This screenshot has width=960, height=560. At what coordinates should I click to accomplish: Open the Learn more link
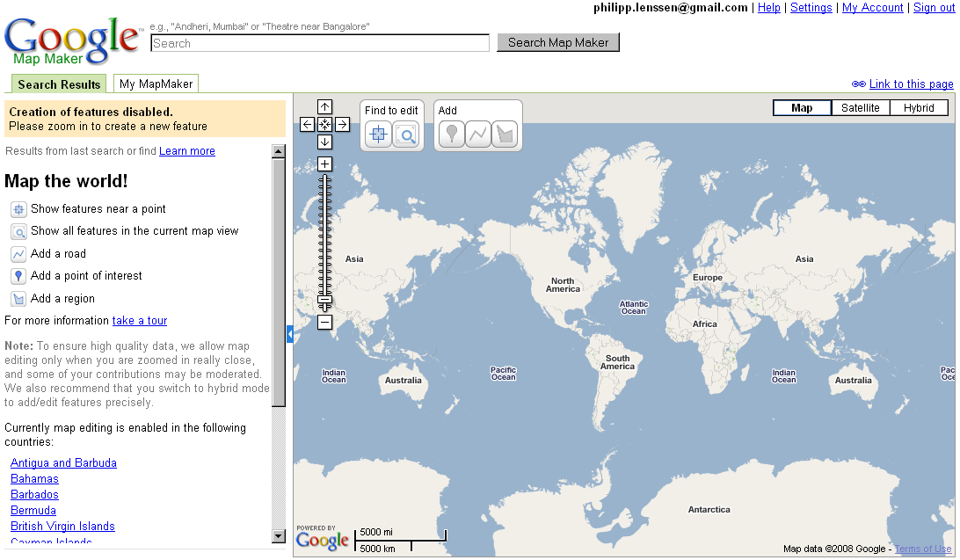pyautogui.click(x=186, y=150)
